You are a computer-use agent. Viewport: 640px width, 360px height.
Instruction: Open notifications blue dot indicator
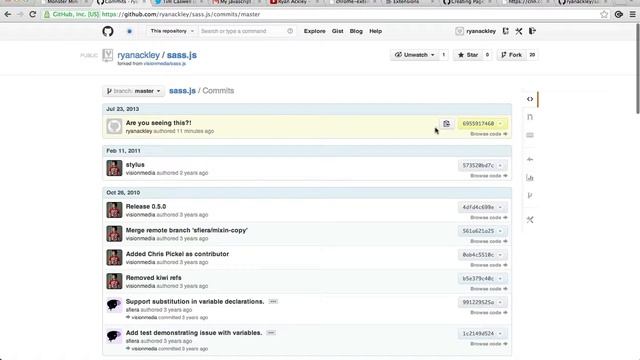tap(129, 31)
